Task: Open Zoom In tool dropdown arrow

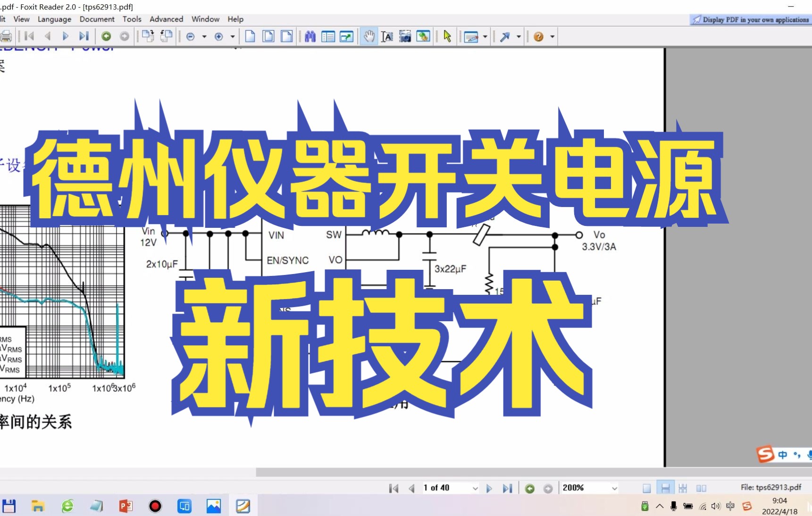Action: coord(233,36)
